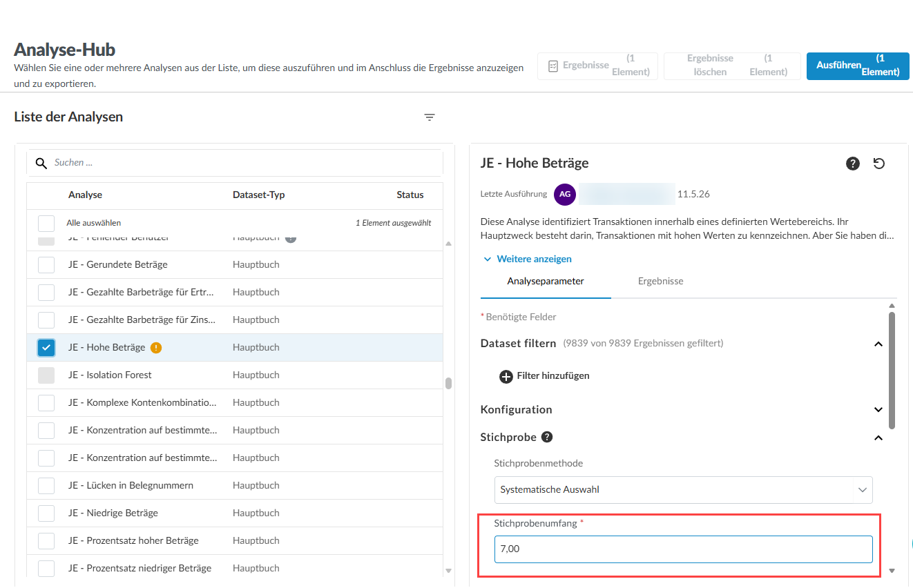Uncheck the JE - Hohe Beträge checkbox
The image size is (913, 588).
[x=46, y=347]
